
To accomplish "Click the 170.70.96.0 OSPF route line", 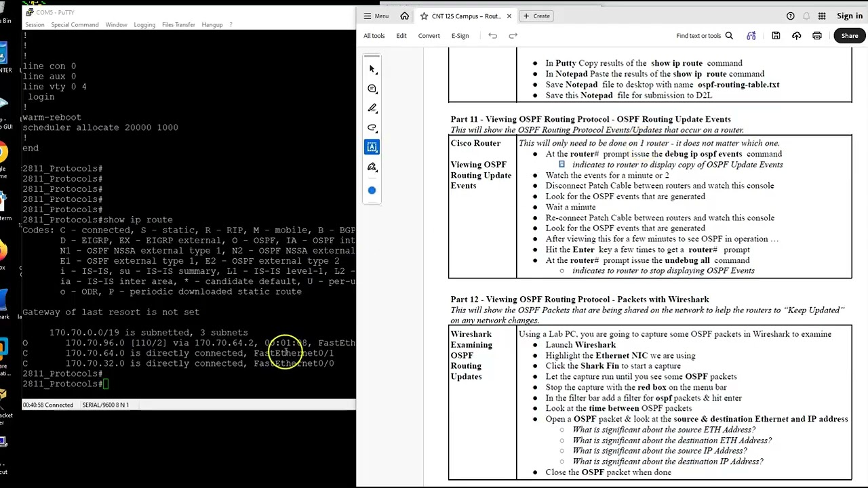I will pos(189,343).
